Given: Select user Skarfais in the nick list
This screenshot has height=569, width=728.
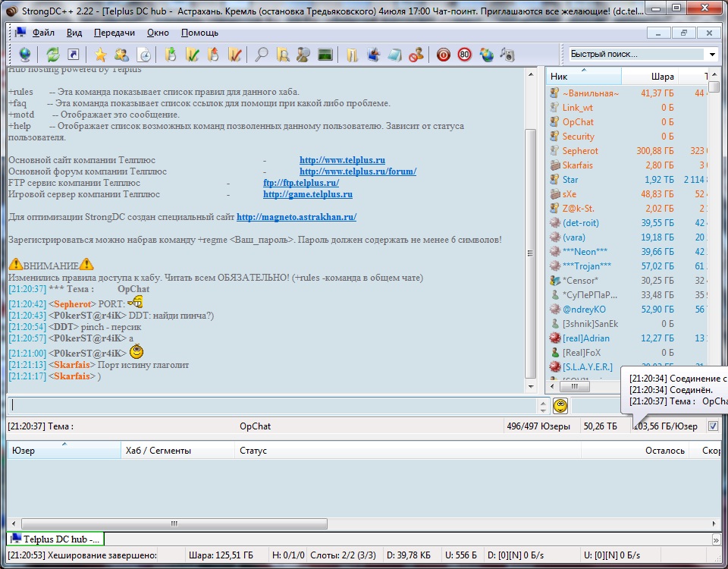Looking at the screenshot, I should click(578, 165).
